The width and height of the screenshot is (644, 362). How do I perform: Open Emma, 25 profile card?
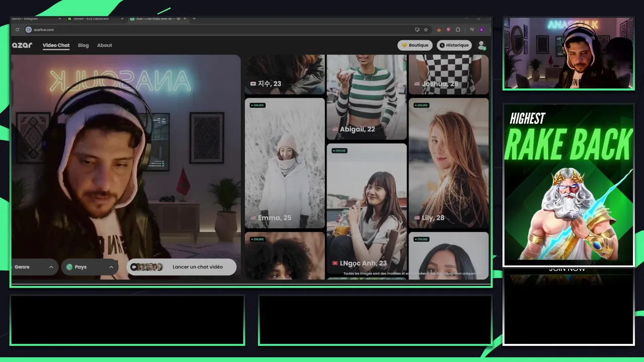pyautogui.click(x=285, y=163)
